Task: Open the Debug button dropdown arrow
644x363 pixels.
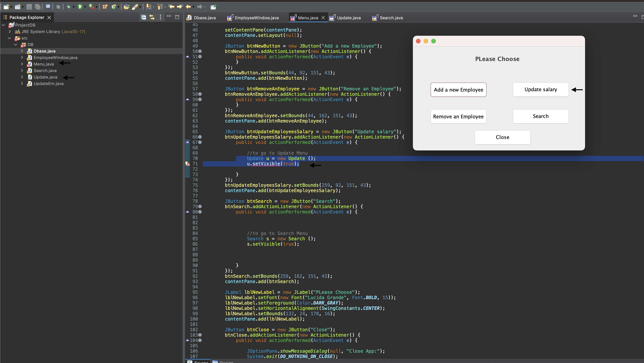Action: 73,7
